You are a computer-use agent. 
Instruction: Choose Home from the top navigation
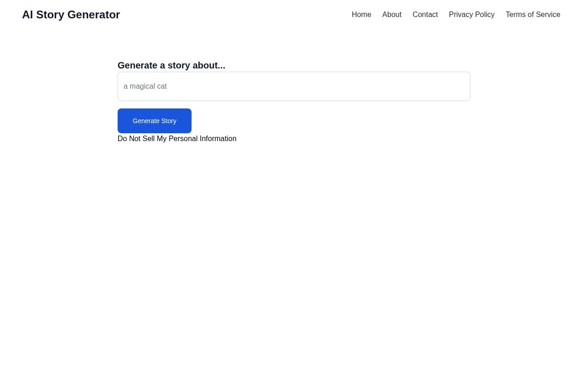tap(361, 14)
